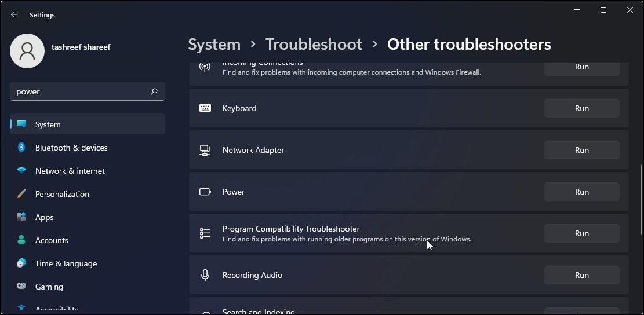Maximize the Settings window

coord(603,10)
